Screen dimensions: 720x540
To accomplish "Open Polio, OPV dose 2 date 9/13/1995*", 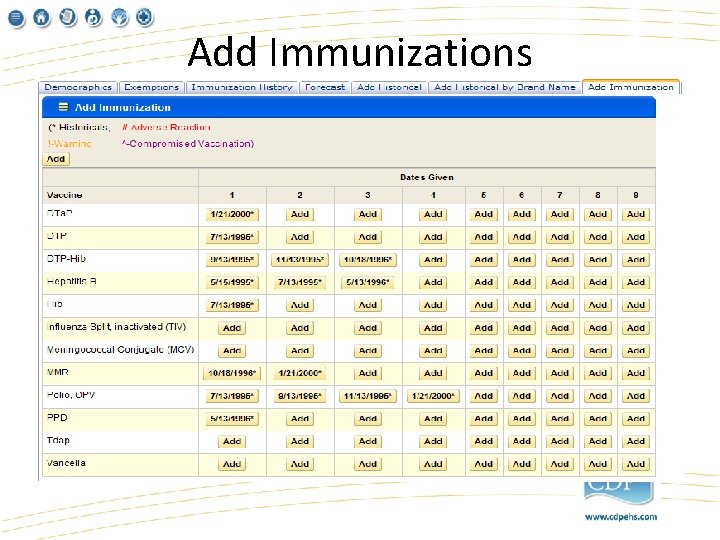I will pyautogui.click(x=300, y=396).
